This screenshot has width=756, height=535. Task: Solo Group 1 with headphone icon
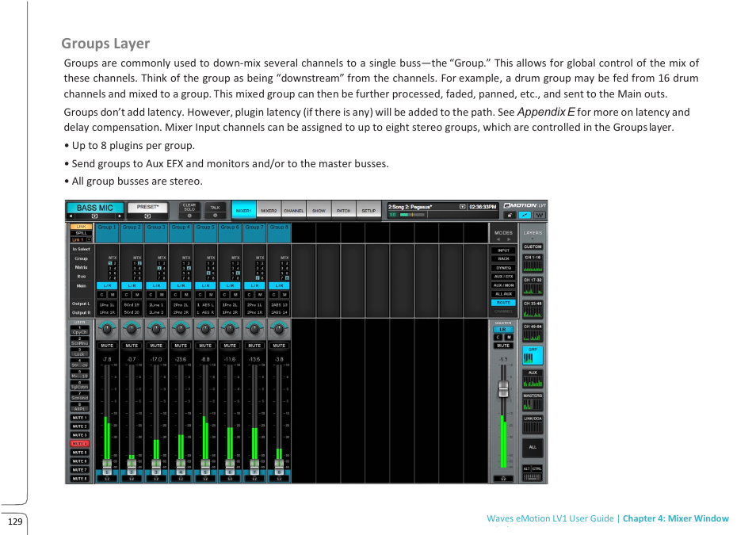(107, 479)
